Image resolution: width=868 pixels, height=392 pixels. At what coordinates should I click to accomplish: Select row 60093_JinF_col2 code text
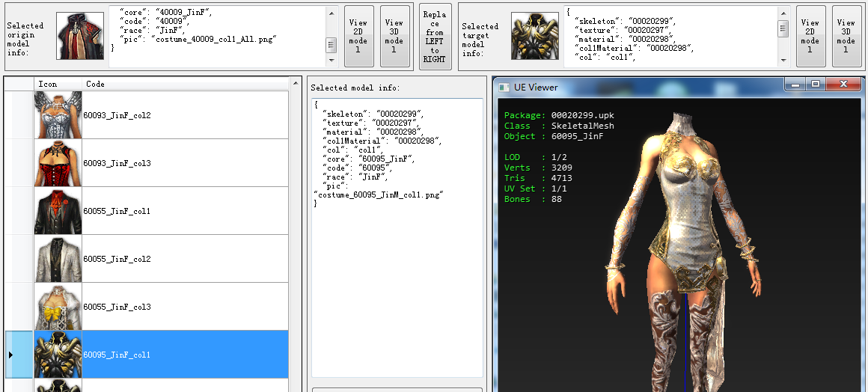tap(117, 116)
